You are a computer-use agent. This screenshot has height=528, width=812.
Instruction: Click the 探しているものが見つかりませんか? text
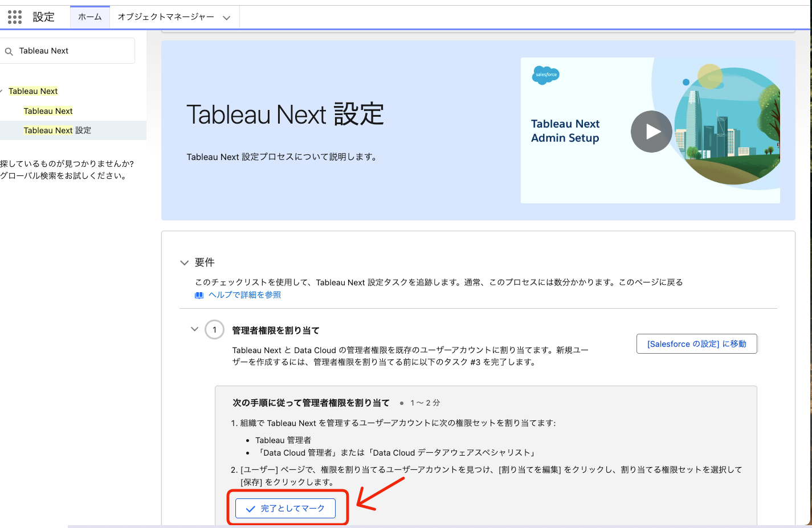67,164
